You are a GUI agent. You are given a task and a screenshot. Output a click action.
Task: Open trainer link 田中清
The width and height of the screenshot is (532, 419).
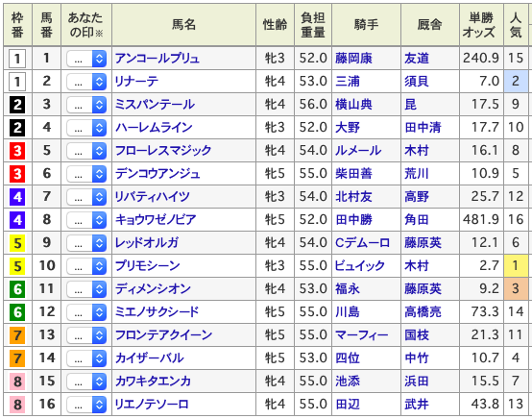(x=423, y=128)
